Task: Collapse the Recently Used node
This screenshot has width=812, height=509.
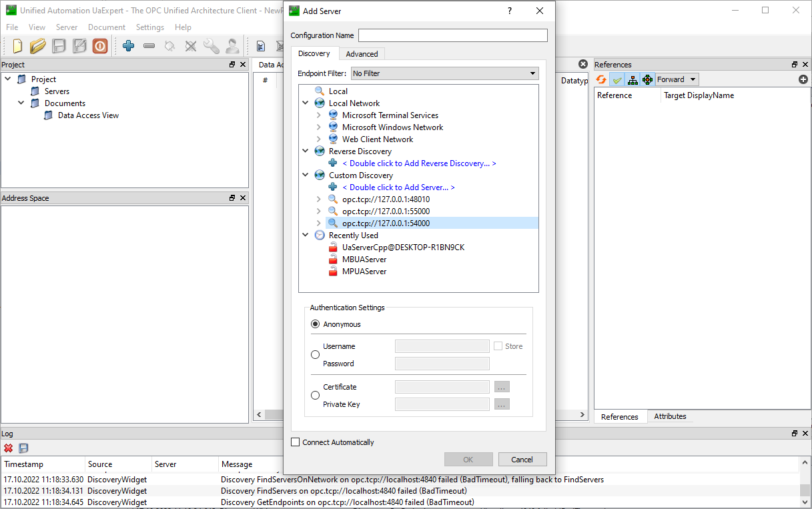Action: coord(306,235)
